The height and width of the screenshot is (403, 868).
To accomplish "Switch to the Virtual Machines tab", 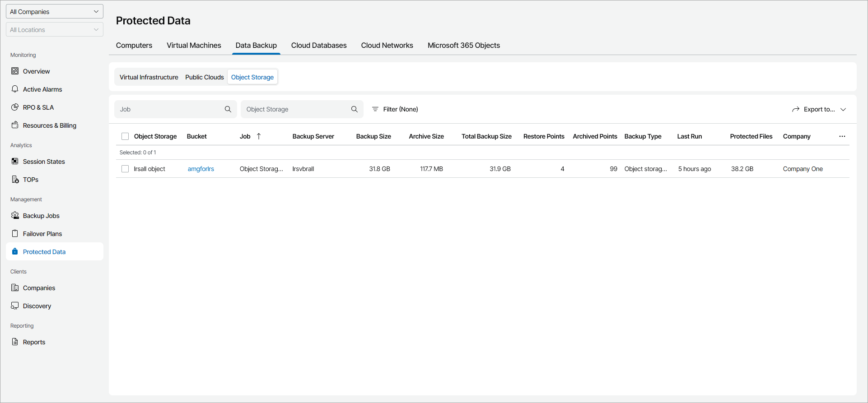I will pos(194,46).
